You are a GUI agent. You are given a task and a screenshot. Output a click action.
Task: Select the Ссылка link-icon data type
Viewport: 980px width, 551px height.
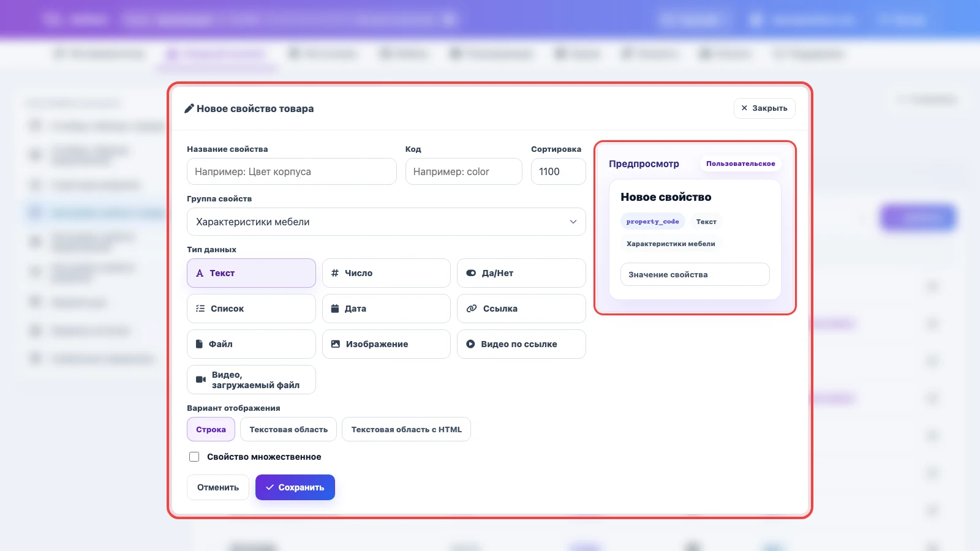point(521,309)
